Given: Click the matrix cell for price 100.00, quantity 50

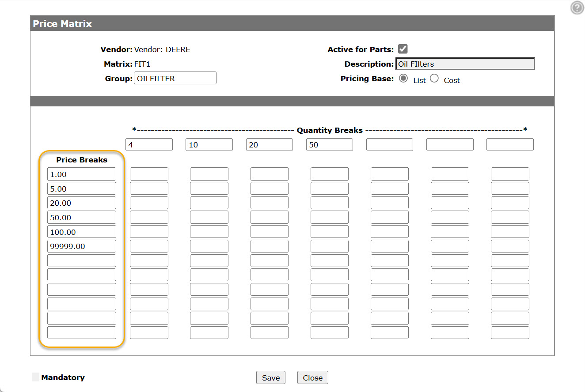Looking at the screenshot, I should pyautogui.click(x=330, y=232).
